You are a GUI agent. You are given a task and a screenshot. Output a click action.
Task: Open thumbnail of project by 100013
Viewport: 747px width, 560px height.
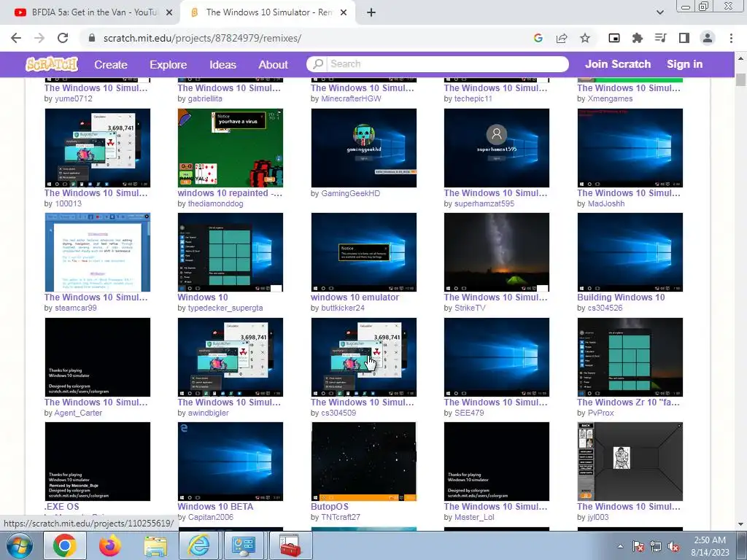click(97, 147)
